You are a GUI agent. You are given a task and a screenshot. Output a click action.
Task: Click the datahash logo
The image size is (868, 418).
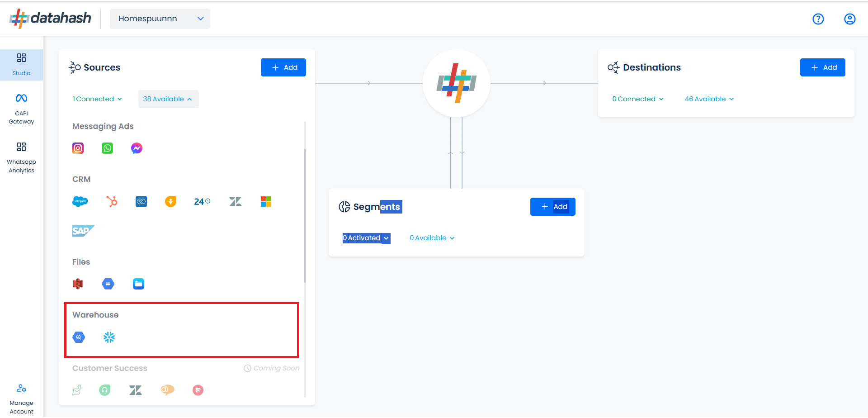click(x=50, y=19)
